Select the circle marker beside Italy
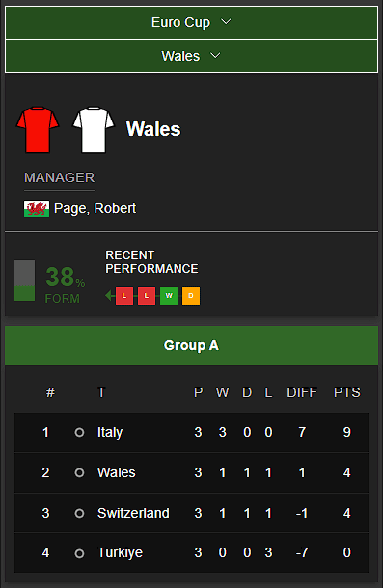 click(79, 433)
